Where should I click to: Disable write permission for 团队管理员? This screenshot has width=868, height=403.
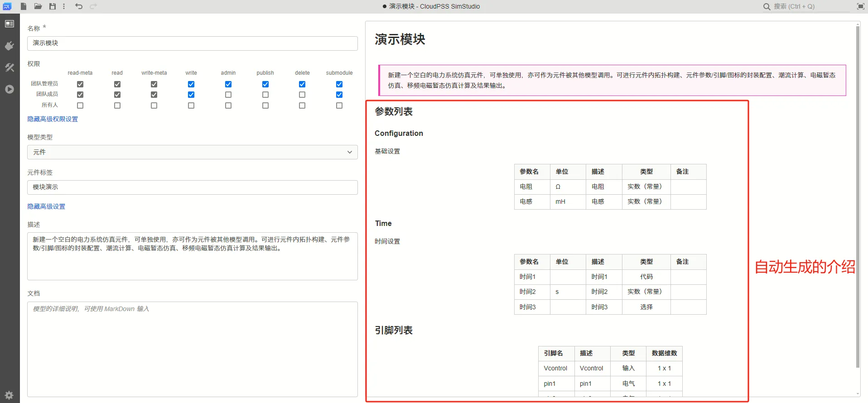(191, 84)
